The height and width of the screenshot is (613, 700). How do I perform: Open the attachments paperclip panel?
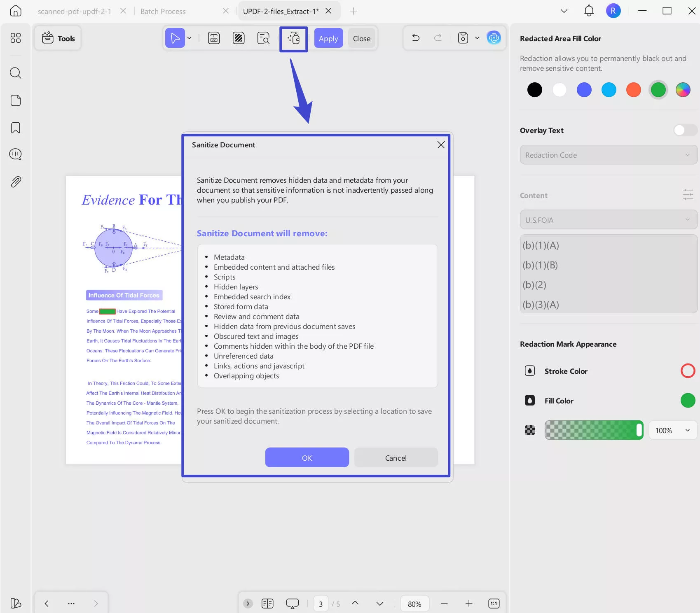[16, 182]
